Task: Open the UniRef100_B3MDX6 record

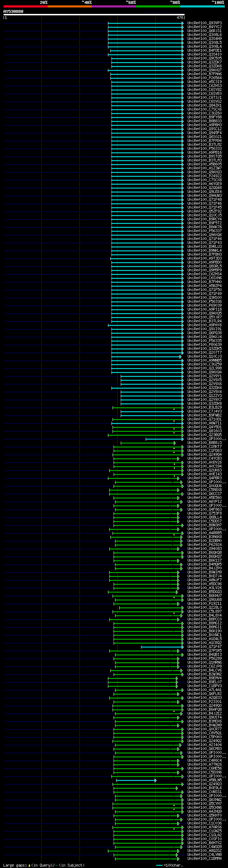Action: click(204, 721)
